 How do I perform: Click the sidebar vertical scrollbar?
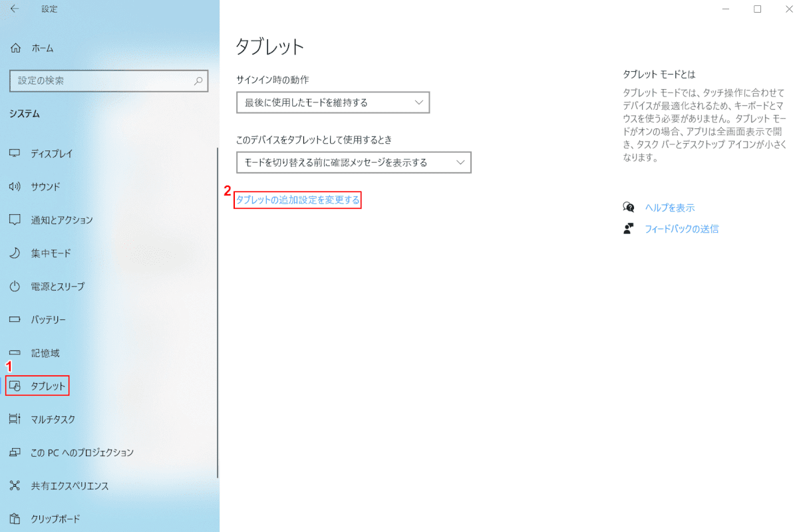point(217,313)
